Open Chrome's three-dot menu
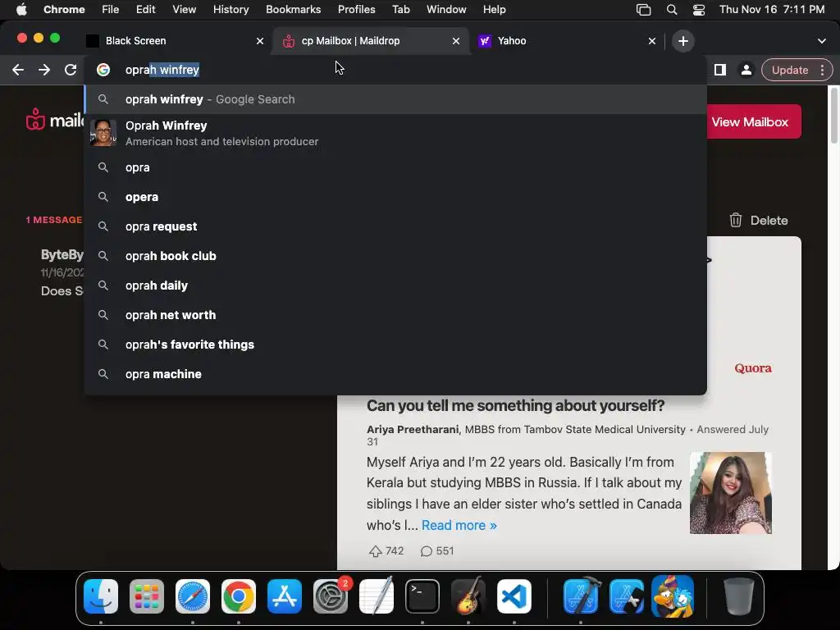Viewport: 840px width, 630px height. pyautogui.click(x=822, y=70)
